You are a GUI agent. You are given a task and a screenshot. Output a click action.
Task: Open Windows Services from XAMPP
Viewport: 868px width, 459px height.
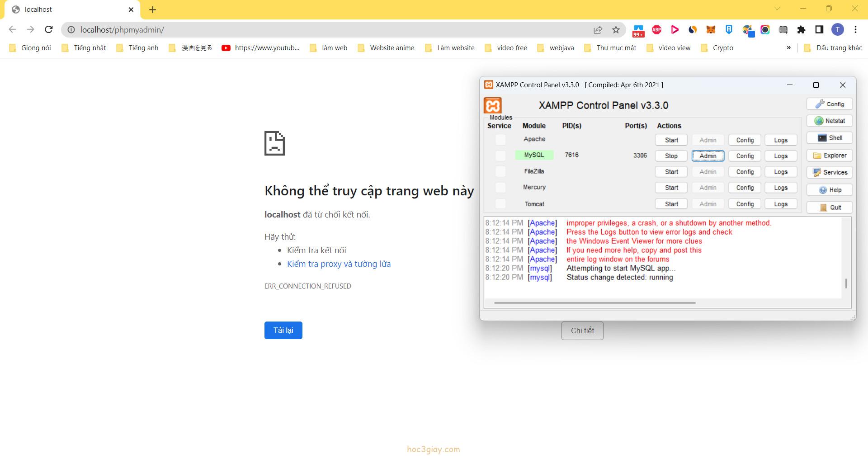(x=830, y=172)
